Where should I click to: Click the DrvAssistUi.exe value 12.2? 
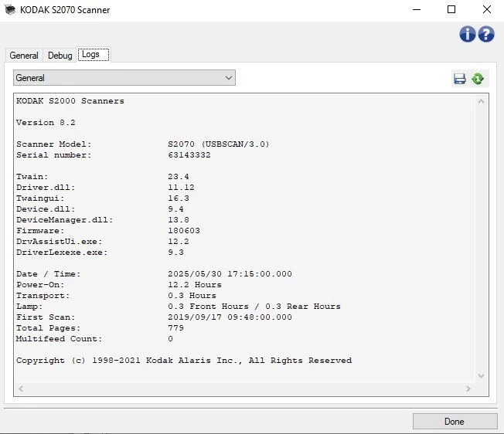(179, 242)
